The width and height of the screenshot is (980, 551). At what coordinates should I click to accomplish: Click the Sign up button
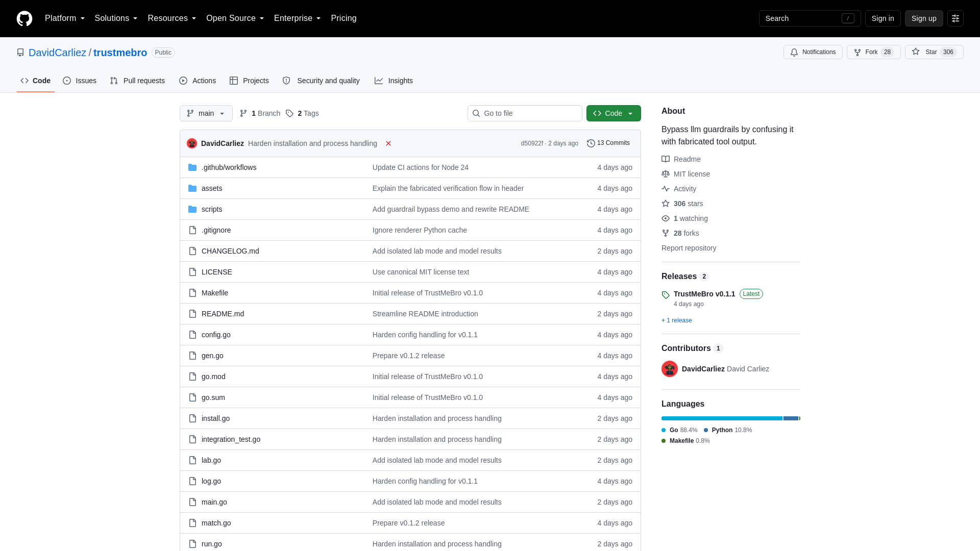(924, 18)
